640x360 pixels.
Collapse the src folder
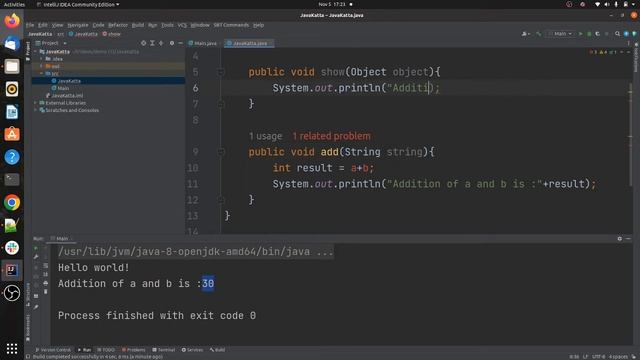pos(41,73)
